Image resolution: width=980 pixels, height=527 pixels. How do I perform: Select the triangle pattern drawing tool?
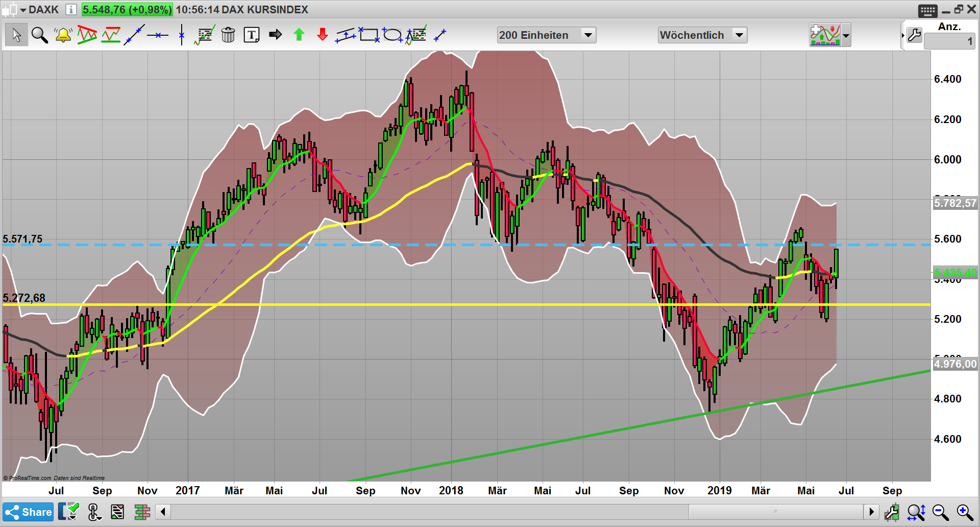87,35
